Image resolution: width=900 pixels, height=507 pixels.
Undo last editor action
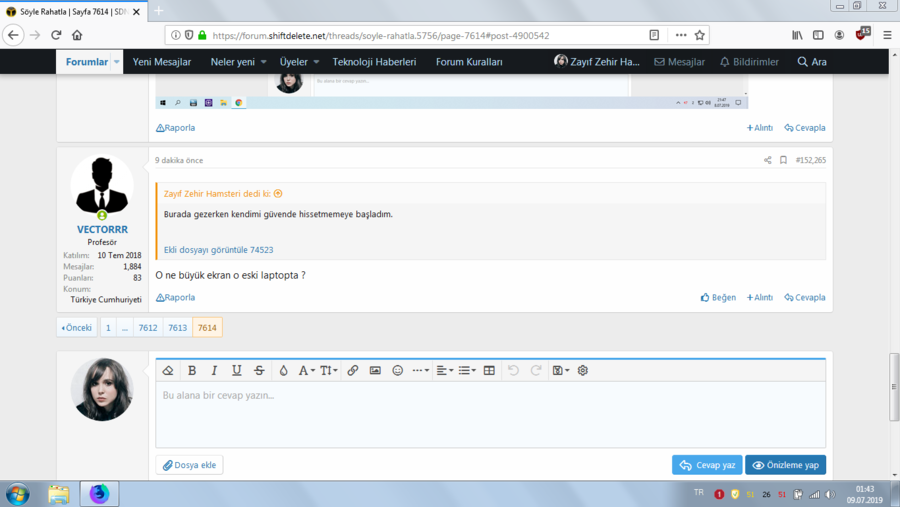(x=513, y=370)
